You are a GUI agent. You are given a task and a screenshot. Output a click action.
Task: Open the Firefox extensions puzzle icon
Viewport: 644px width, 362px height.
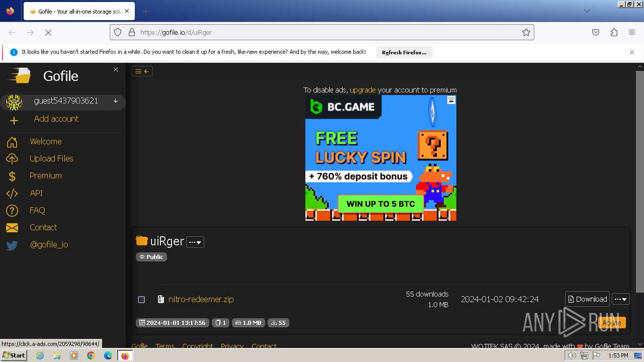click(614, 32)
